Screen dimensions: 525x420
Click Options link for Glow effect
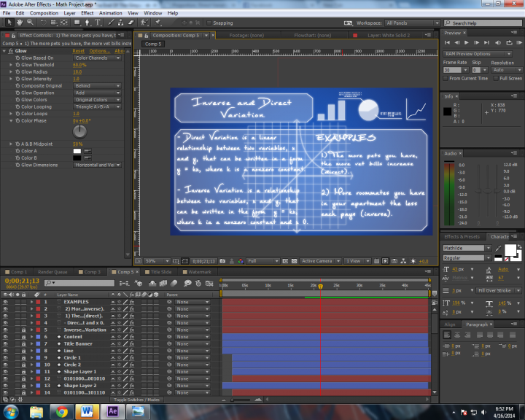pyautogui.click(x=99, y=51)
